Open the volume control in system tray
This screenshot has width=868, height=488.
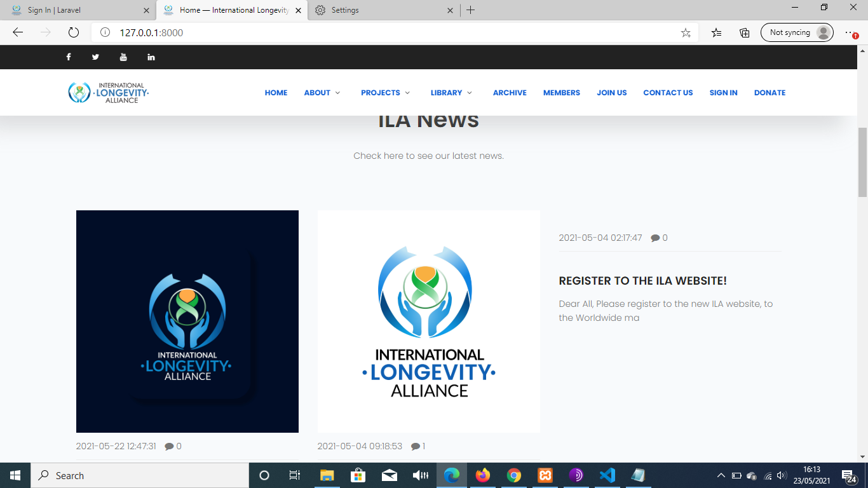tap(782, 475)
